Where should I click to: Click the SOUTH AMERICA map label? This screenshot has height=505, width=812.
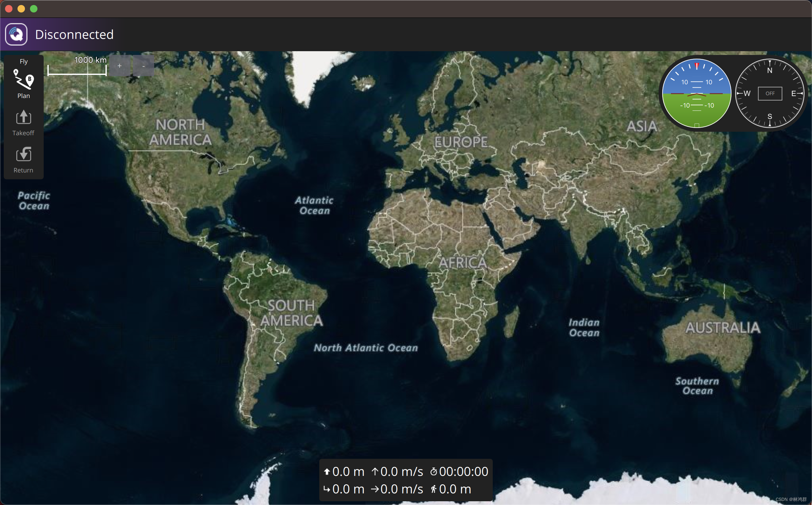point(291,313)
